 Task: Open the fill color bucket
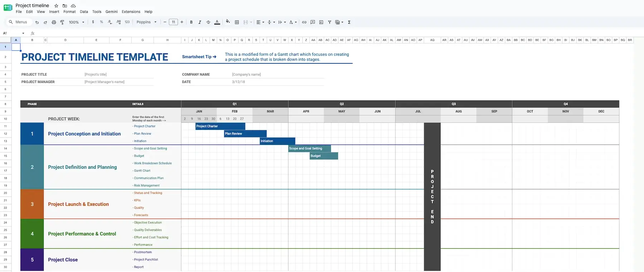click(228, 22)
